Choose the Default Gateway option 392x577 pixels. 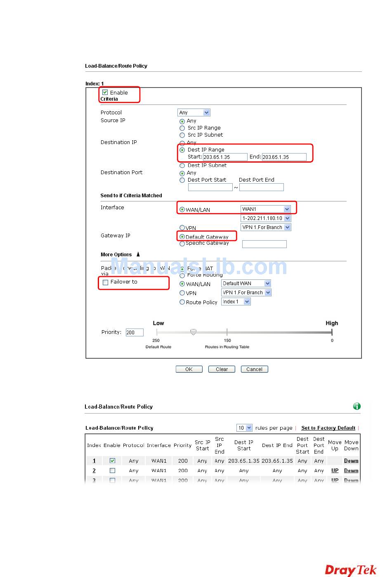[182, 237]
